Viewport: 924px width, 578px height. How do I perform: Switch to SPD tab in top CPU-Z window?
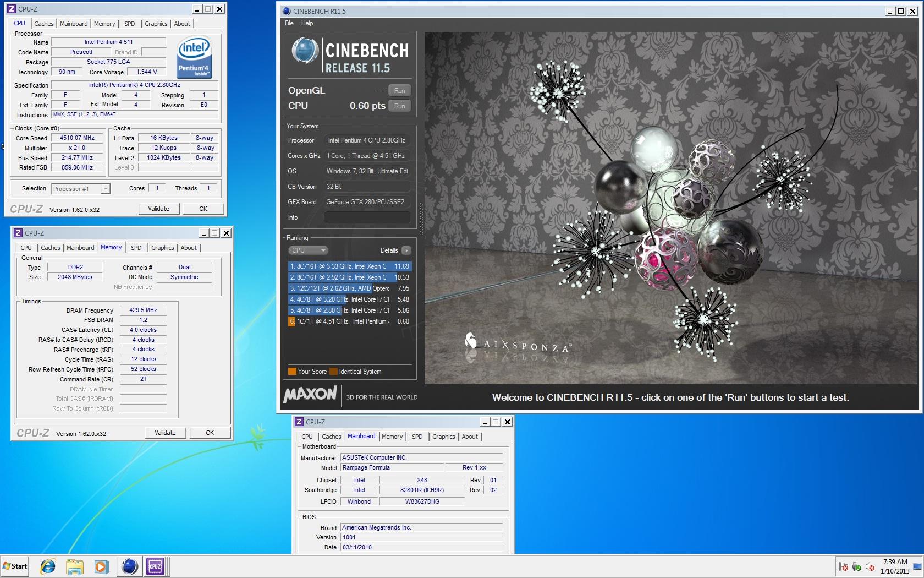click(130, 24)
